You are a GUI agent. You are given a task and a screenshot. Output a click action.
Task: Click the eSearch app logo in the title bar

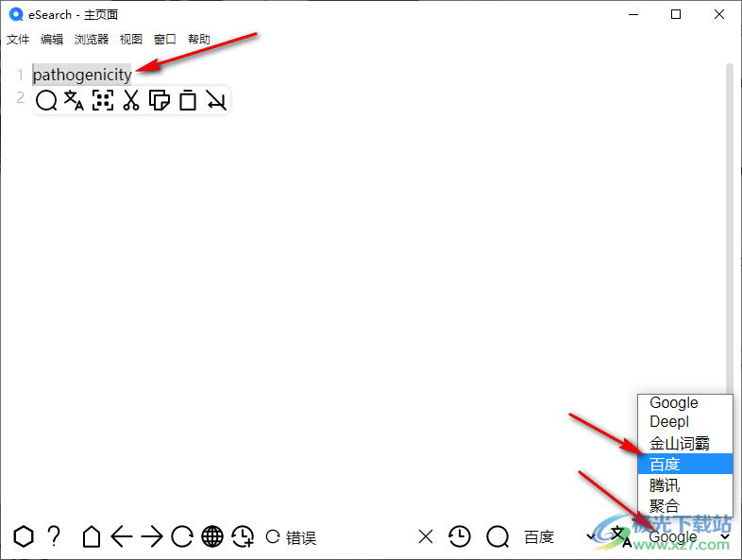click(16, 15)
